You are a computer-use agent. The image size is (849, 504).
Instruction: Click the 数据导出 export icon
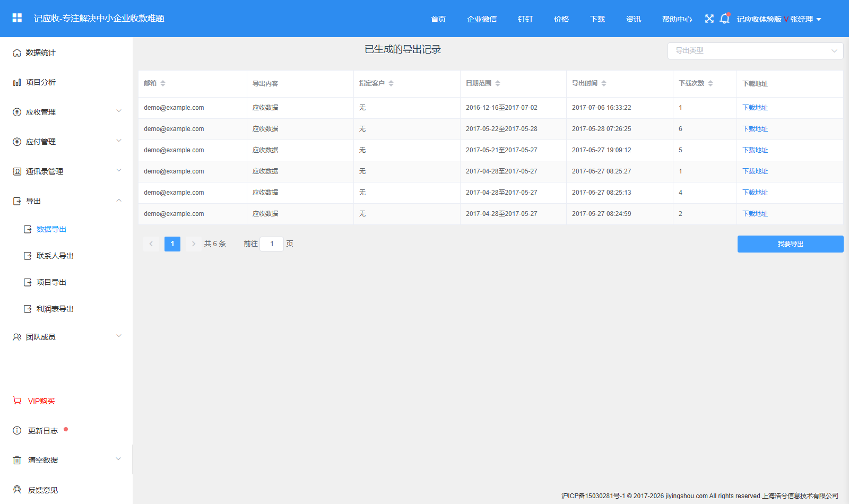coord(28,229)
